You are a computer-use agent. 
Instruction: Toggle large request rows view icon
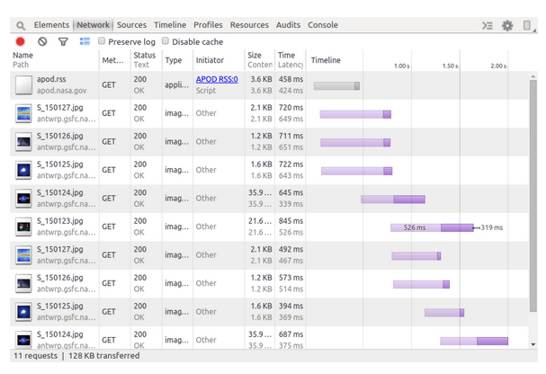coord(85,42)
